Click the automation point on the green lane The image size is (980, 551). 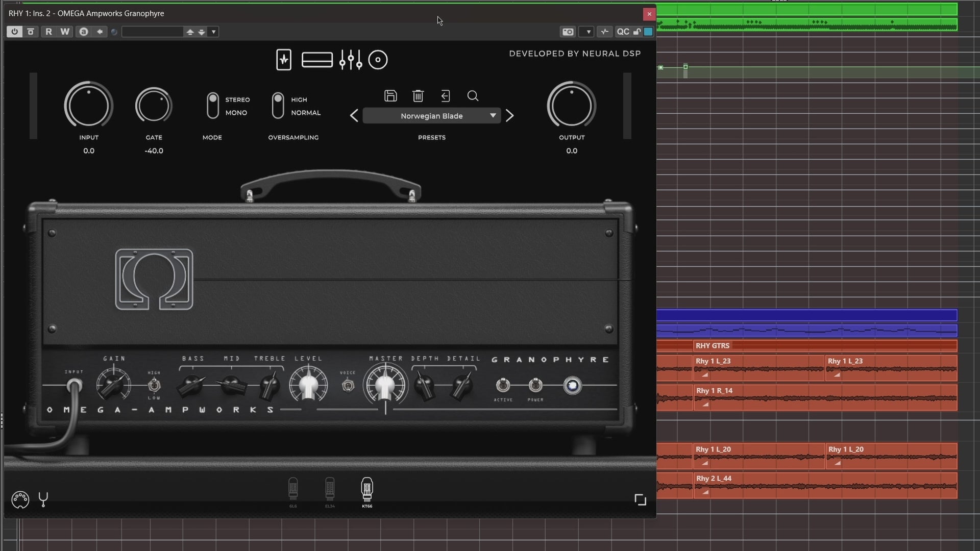coord(685,67)
